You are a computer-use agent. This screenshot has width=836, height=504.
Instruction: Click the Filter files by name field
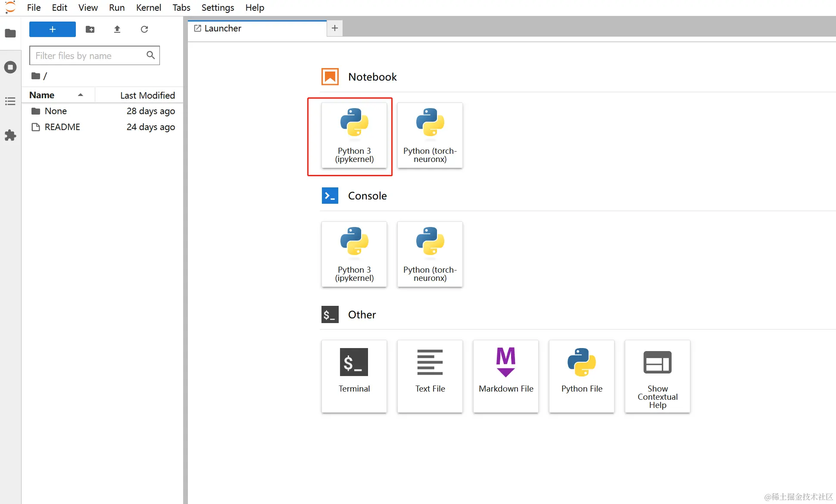[x=88, y=56]
